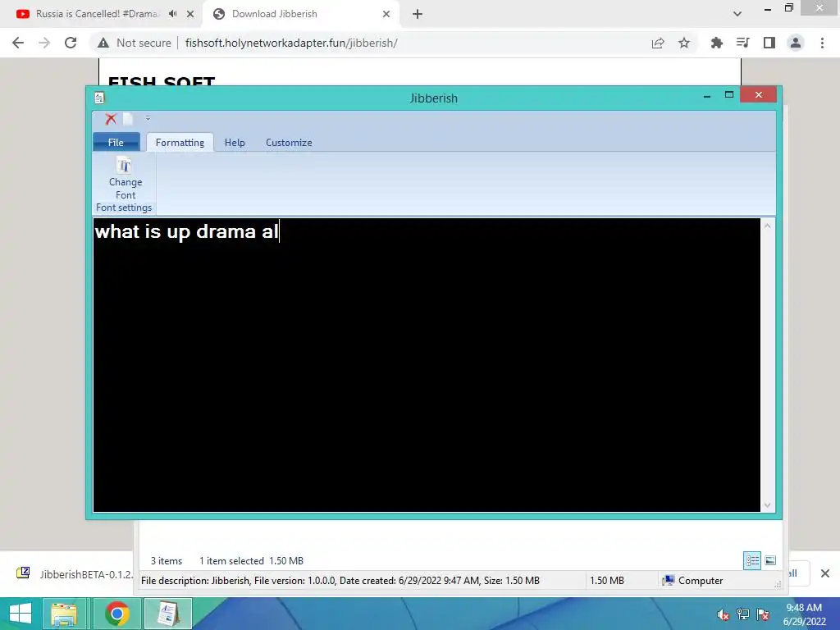Open Chrome extensions puzzle icon

tap(717, 43)
